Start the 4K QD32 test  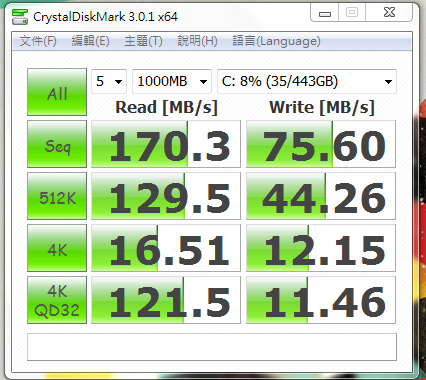point(57,300)
